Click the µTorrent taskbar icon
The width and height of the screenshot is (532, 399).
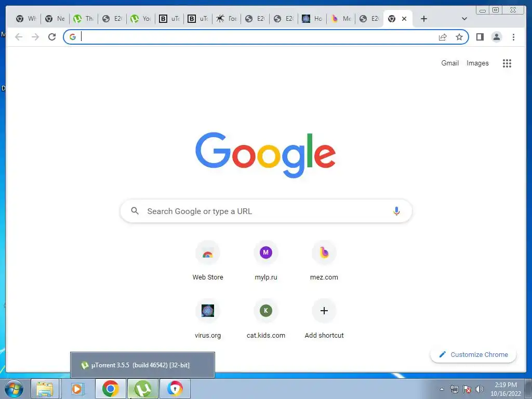[143, 389]
